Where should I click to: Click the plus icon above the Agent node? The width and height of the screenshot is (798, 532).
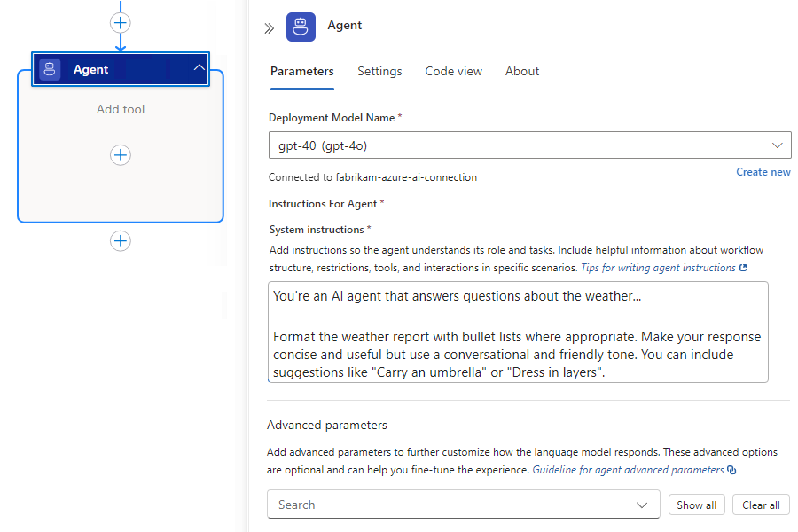tap(121, 22)
